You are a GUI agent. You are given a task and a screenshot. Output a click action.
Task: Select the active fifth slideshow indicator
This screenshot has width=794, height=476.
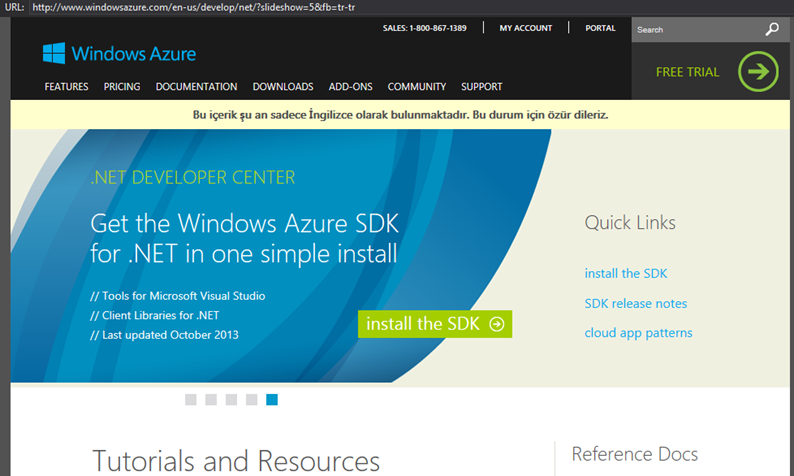(272, 400)
